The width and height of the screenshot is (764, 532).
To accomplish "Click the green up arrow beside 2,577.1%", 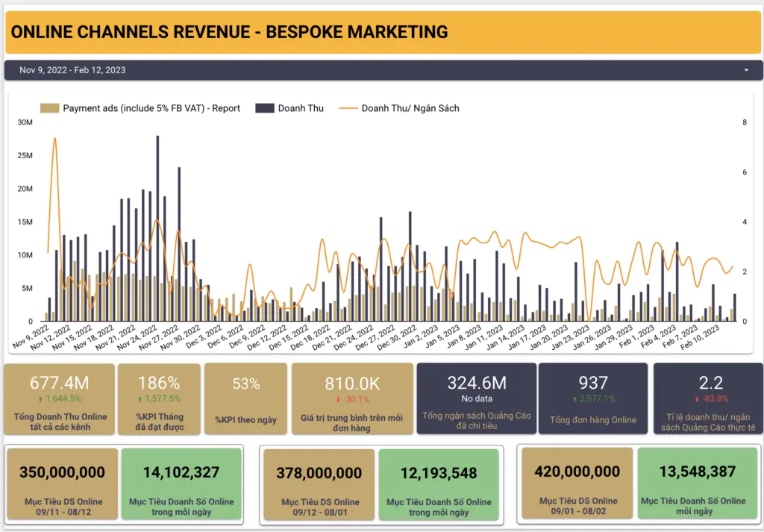I will (574, 399).
